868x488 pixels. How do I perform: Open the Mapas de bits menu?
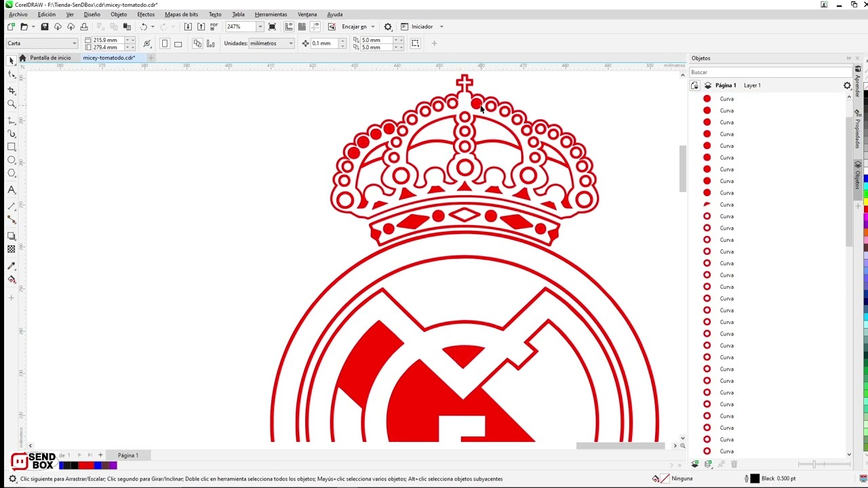182,14
